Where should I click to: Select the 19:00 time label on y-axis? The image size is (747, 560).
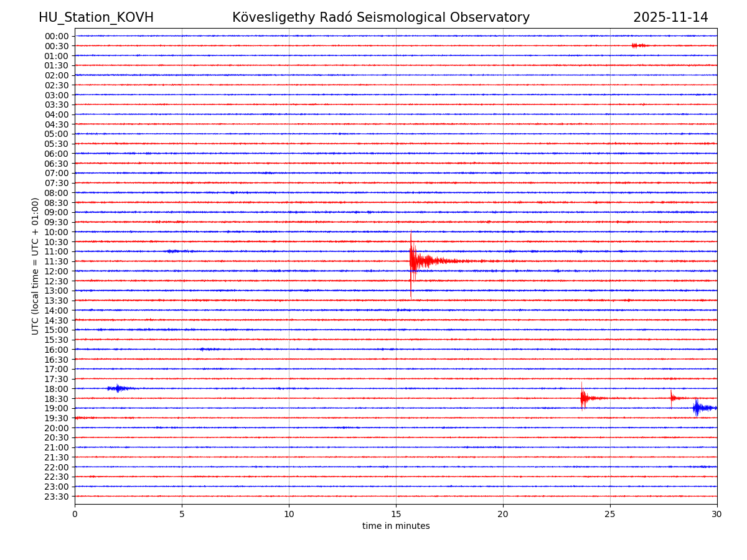click(x=57, y=408)
